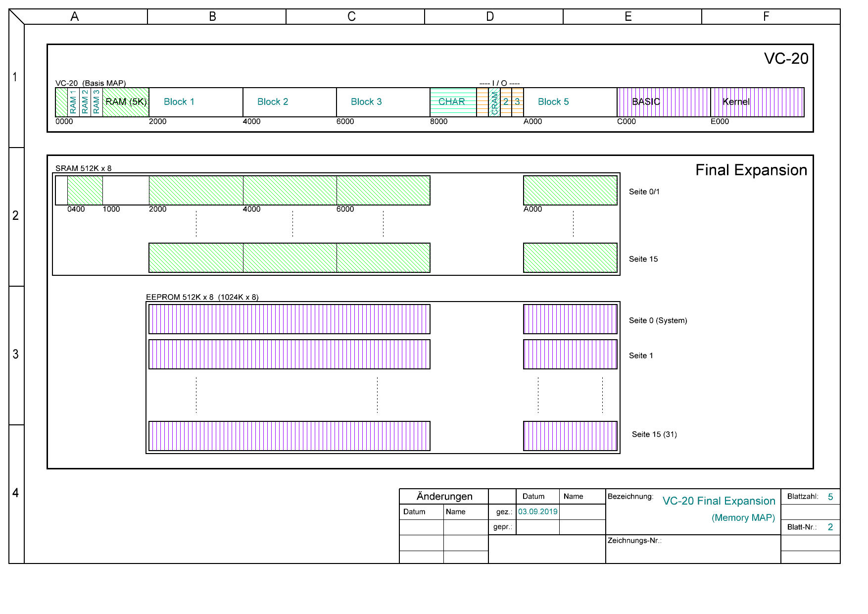Select the 03.09.2019 date field
The width and height of the screenshot is (868, 614).
[537, 512]
